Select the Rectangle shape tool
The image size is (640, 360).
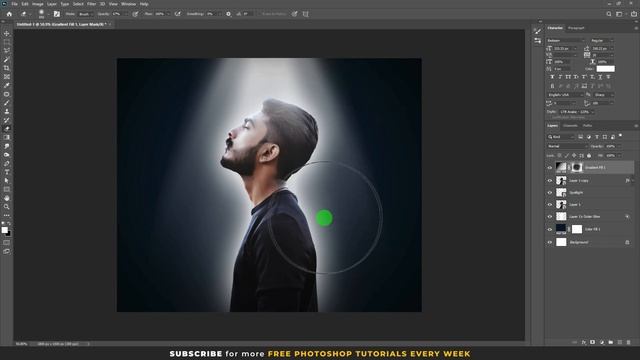point(7,189)
